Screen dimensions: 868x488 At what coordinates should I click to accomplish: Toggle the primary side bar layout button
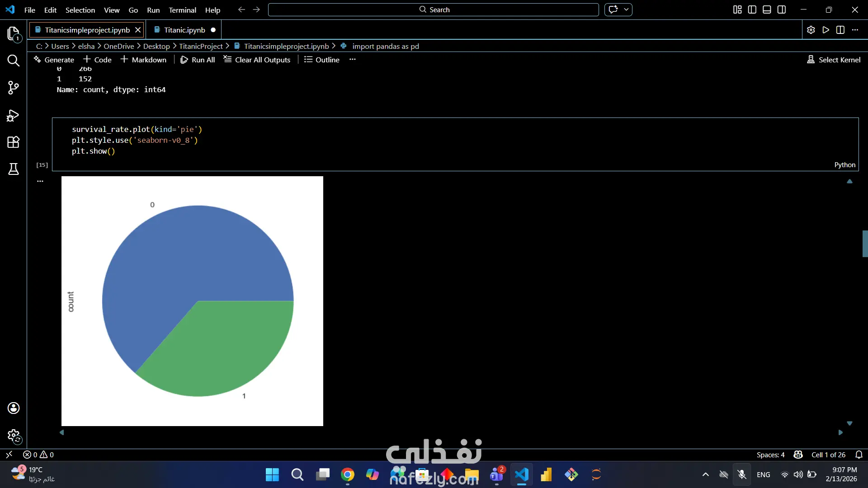tap(752, 9)
